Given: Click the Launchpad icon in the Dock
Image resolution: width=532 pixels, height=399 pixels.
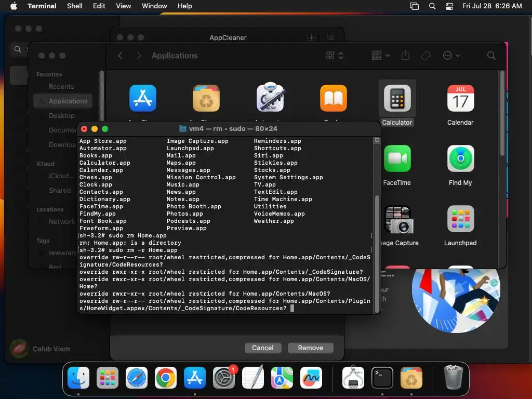Looking at the screenshot, I should (108, 378).
